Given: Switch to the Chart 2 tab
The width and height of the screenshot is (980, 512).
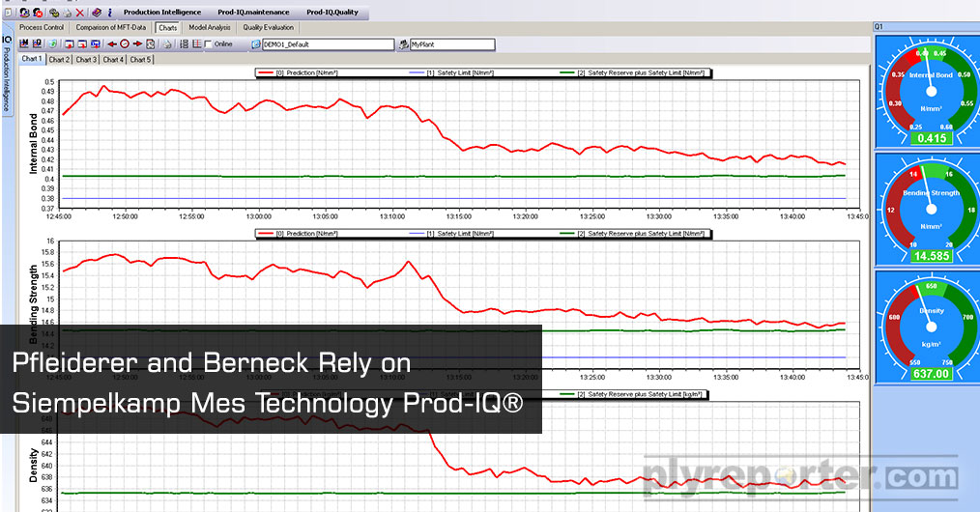Looking at the screenshot, I should (59, 59).
